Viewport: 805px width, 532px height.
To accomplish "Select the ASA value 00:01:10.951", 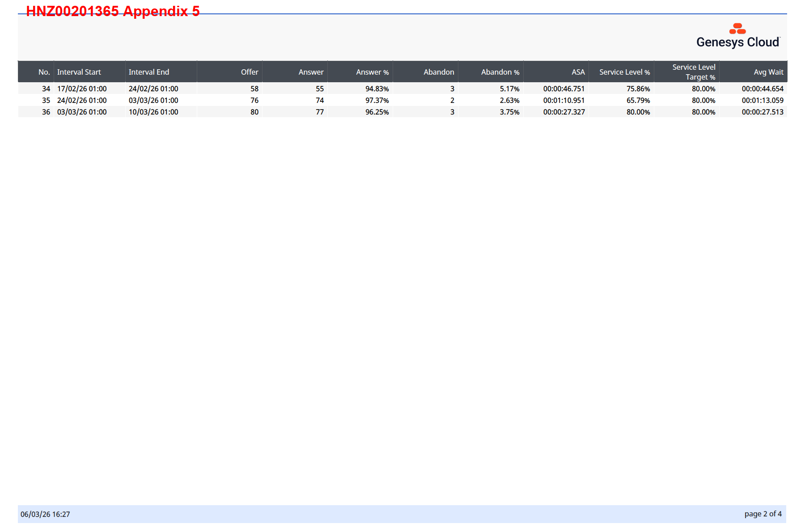I will point(564,100).
